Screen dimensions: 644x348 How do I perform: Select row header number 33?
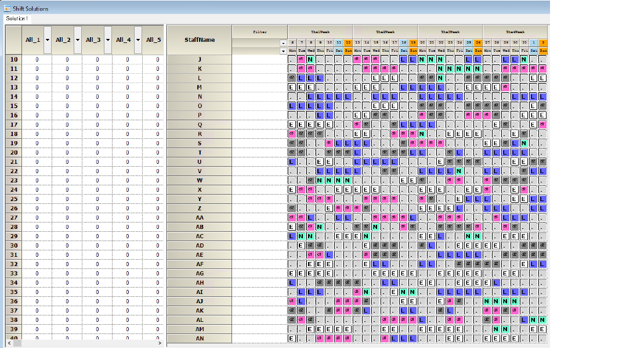(13, 273)
